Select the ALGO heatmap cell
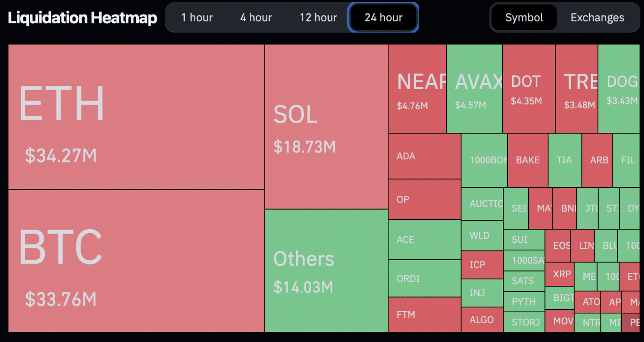 tap(482, 320)
